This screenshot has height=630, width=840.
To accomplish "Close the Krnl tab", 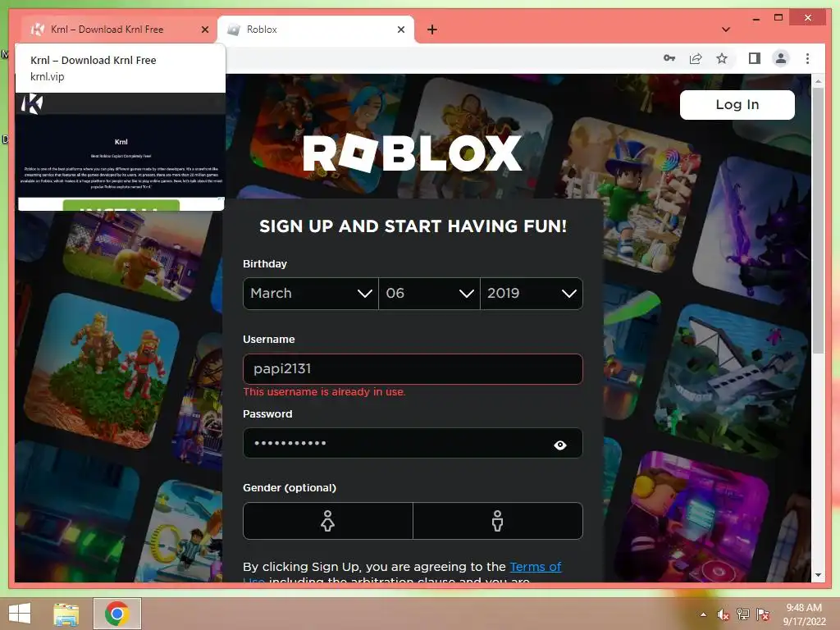I will 204,30.
